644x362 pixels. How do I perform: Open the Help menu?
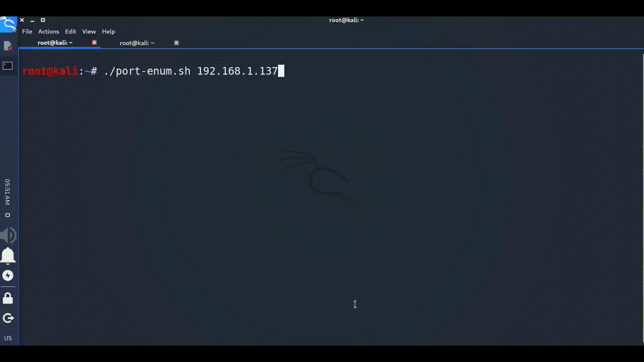pyautogui.click(x=109, y=31)
